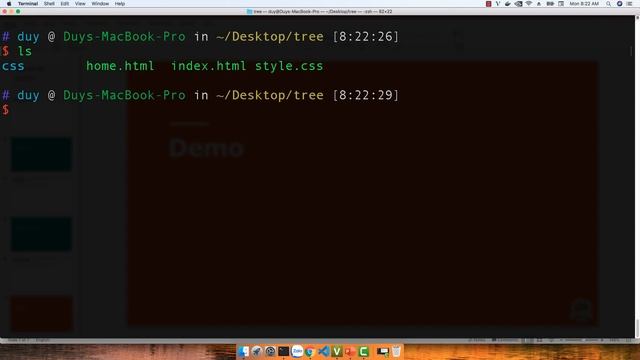Click the 'ls' command text
Screen dimensions: 640x360
pos(24,51)
